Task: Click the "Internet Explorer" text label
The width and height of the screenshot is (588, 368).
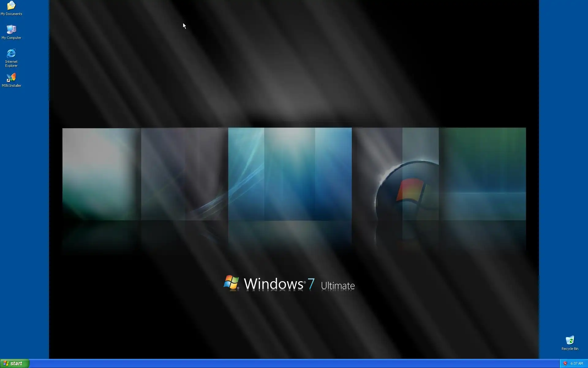Action: tap(11, 63)
